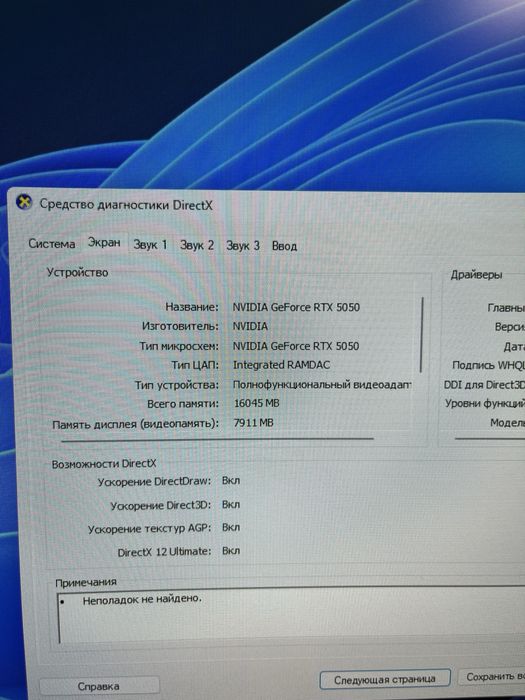Click the Вкл value next to Direct3D

click(231, 504)
